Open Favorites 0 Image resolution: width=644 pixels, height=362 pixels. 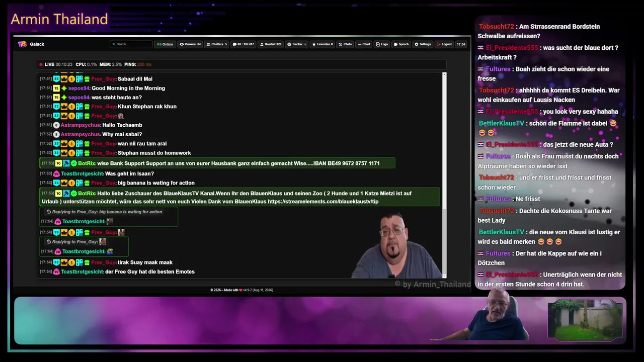click(x=323, y=44)
